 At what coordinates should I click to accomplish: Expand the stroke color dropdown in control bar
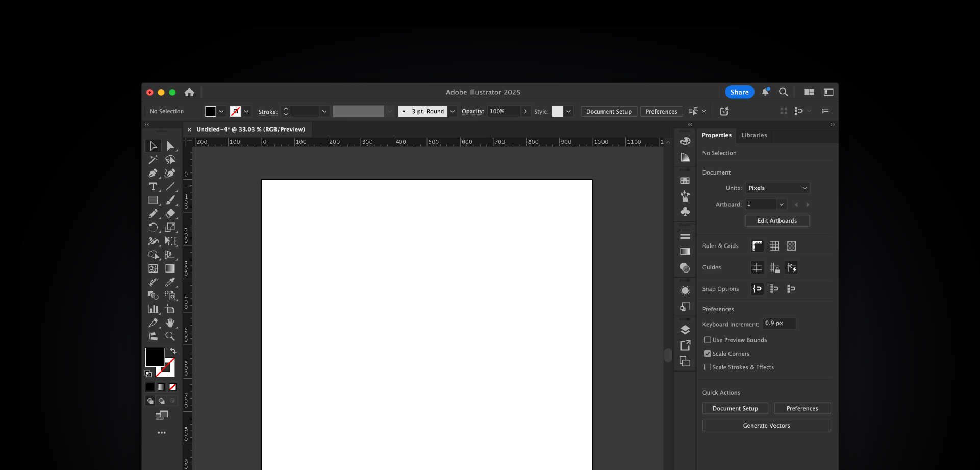point(246,111)
